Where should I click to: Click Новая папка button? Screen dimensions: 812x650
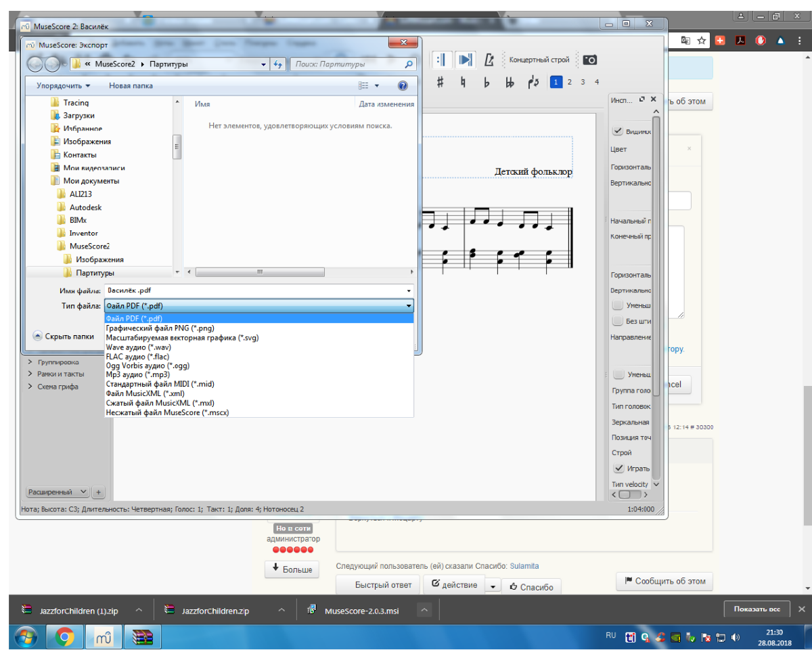(131, 86)
